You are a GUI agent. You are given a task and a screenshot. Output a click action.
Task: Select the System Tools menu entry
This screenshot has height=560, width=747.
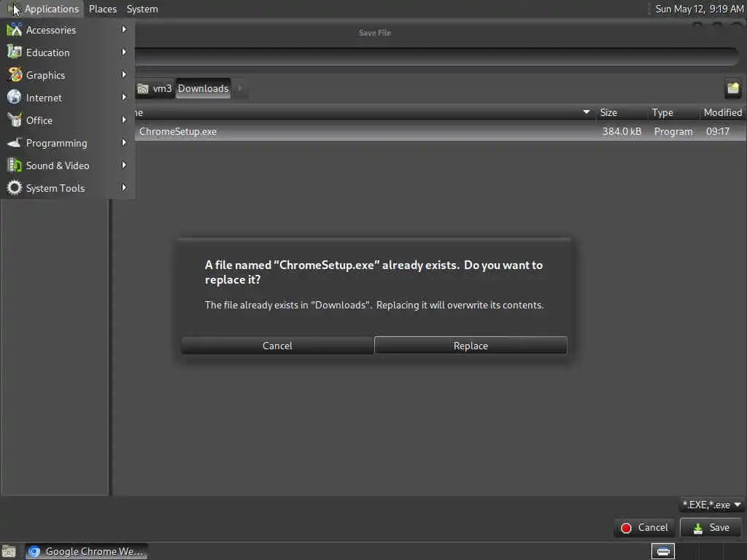point(68,187)
